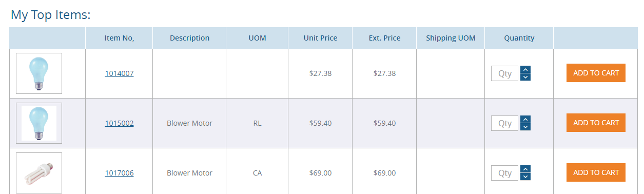This screenshot has height=194, width=644.
Task: Increase quantity for item 1017006
Action: coord(525,169)
